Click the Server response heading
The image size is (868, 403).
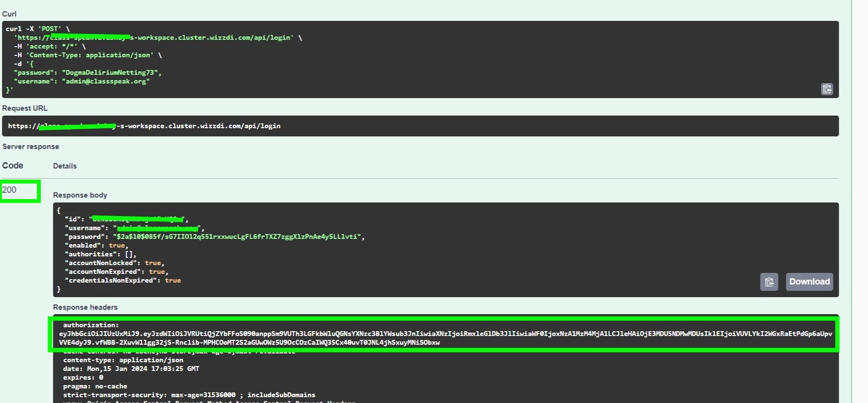point(31,146)
